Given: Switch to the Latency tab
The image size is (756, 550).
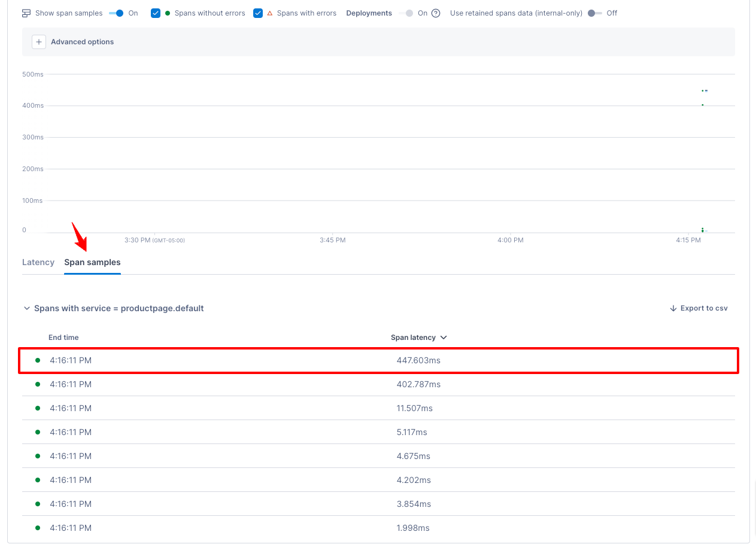Looking at the screenshot, I should coord(38,262).
